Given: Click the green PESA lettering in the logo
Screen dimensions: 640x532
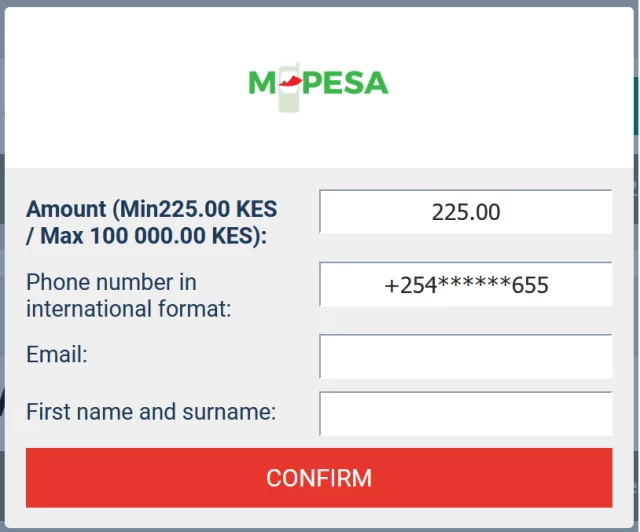Looking at the screenshot, I should click(x=345, y=83).
